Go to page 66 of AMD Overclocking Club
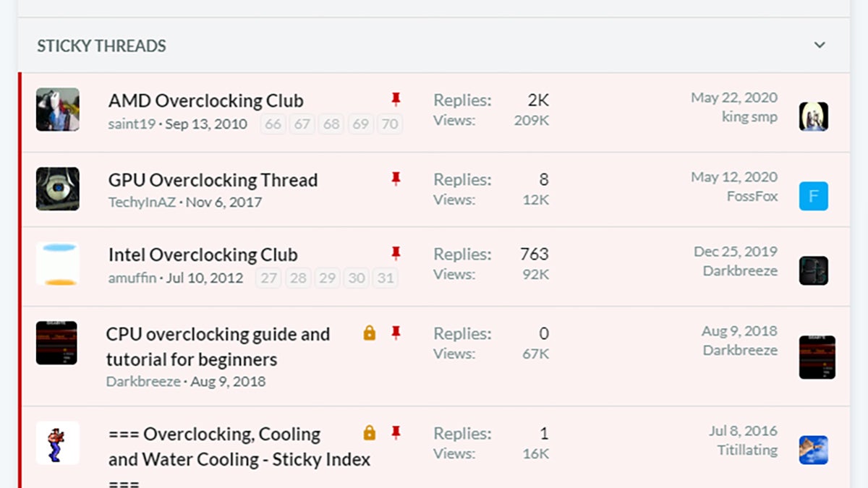This screenshot has height=488, width=868. click(x=273, y=124)
